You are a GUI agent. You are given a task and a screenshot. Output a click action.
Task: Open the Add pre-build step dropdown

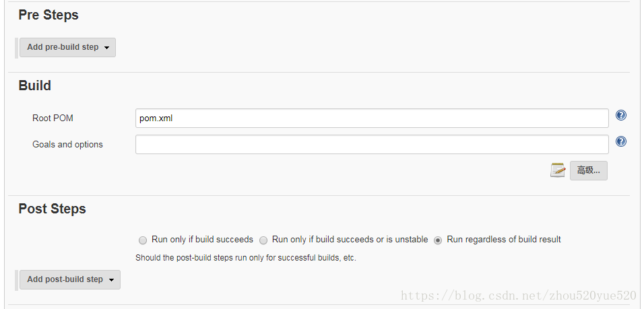click(x=68, y=48)
